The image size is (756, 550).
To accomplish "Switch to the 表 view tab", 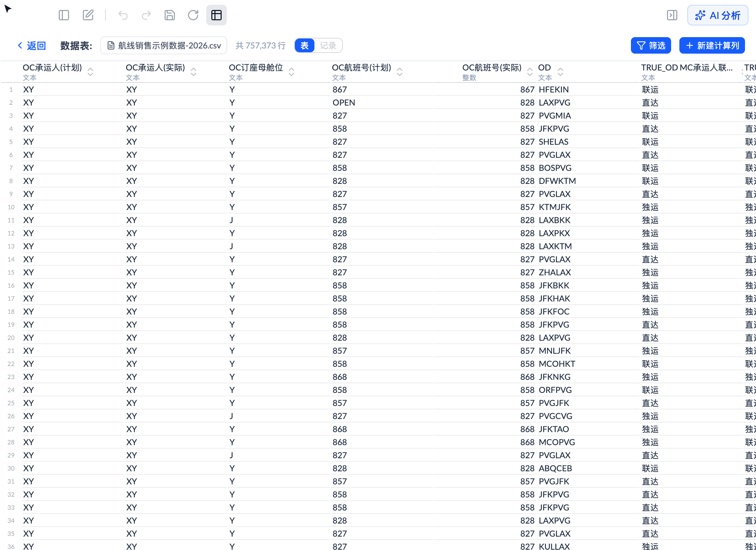I will click(304, 45).
